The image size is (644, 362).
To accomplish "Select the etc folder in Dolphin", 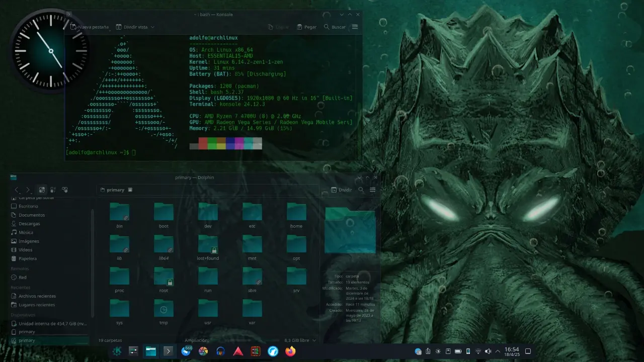I will point(252,216).
